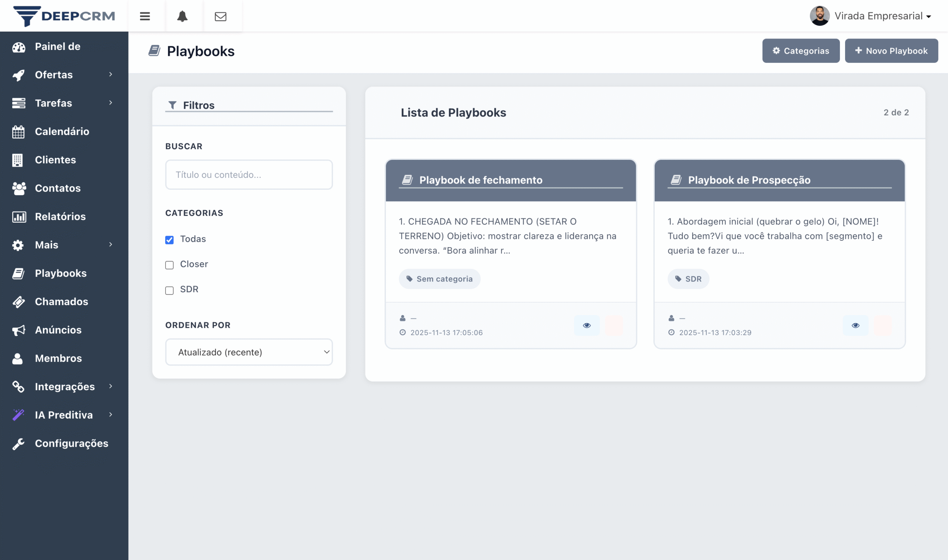948x560 pixels.
Task: Focus the Título ou conteúdo search field
Action: coord(249,175)
